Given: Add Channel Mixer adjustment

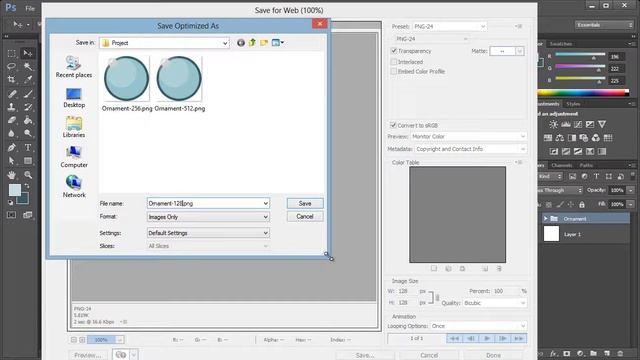Looking at the screenshot, I should (x=596, y=138).
